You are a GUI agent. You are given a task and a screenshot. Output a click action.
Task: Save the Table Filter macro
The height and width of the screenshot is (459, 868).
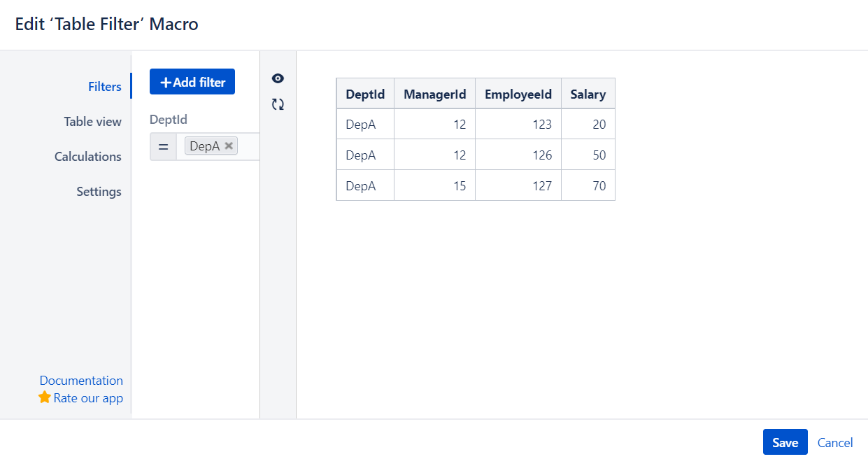tap(785, 442)
